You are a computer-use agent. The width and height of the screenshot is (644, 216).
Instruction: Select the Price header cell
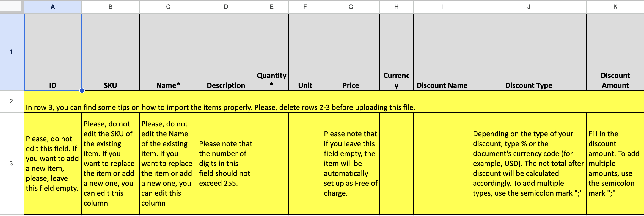pyautogui.click(x=351, y=52)
